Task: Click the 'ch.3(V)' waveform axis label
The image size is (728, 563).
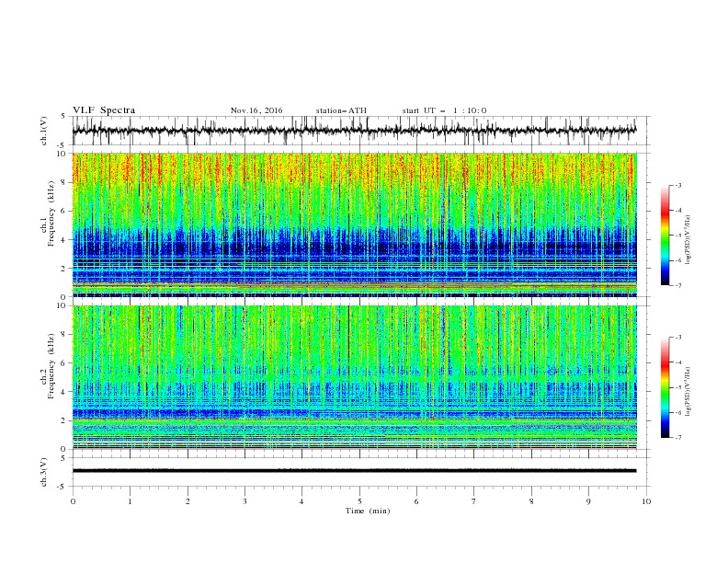Action: (44, 472)
